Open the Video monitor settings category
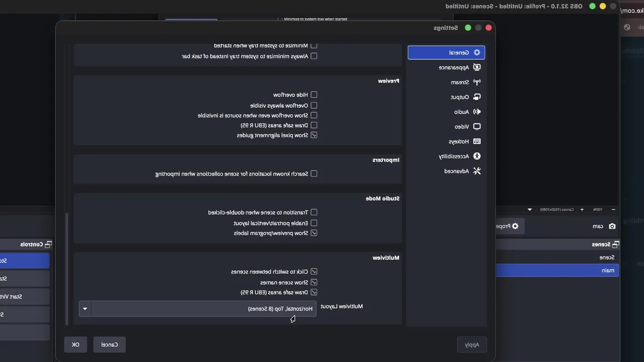The height and width of the screenshot is (362, 644). pyautogui.click(x=467, y=127)
